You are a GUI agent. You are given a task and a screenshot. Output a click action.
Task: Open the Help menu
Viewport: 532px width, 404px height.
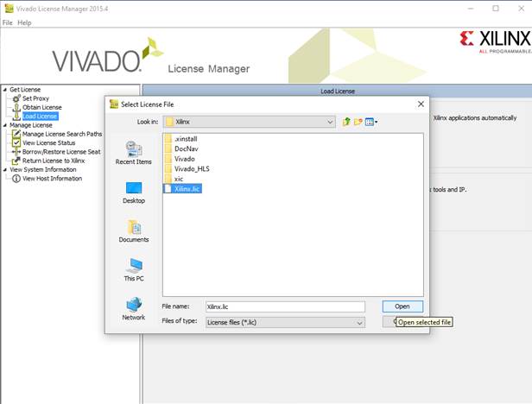24,22
